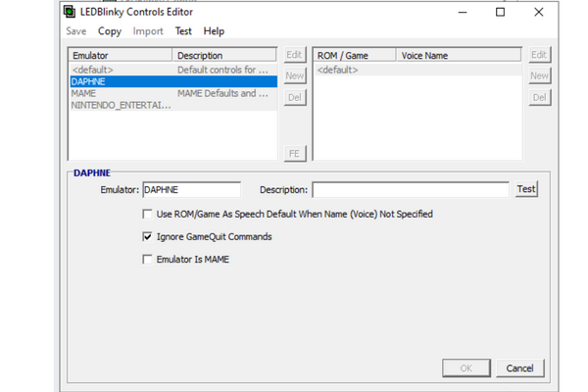Screen dimensions: 588x392
Task: Minimize the LEDBlinky Controls Editor window
Action: [x=463, y=12]
